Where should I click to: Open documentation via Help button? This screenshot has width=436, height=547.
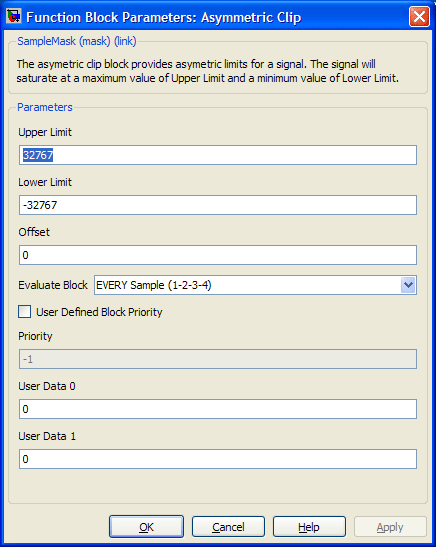pos(309,527)
